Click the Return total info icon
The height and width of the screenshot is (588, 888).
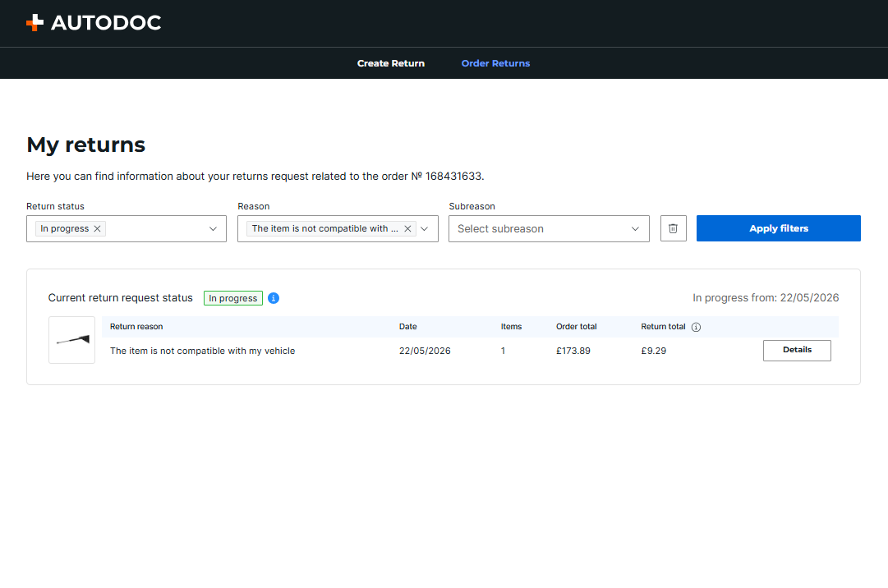pyautogui.click(x=696, y=327)
